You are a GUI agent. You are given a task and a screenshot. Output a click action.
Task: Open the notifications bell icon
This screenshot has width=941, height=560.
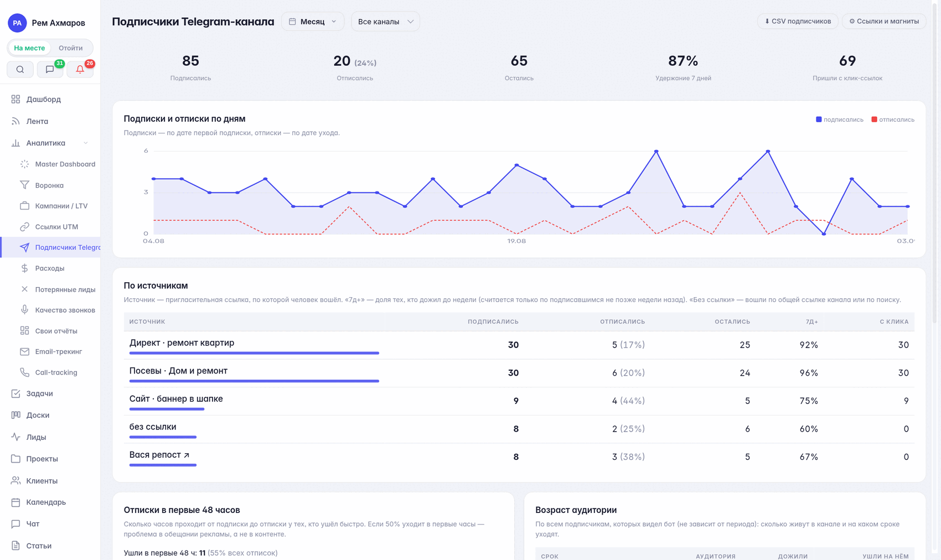click(x=80, y=70)
